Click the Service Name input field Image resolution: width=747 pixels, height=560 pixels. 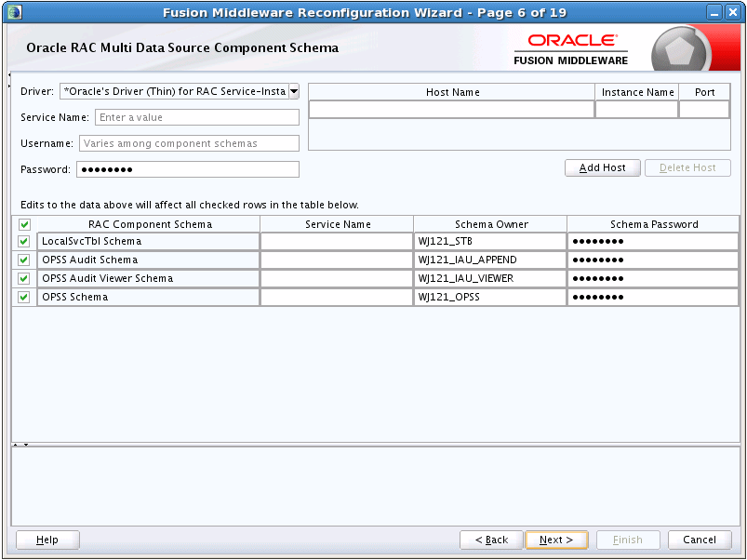pyautogui.click(x=197, y=117)
